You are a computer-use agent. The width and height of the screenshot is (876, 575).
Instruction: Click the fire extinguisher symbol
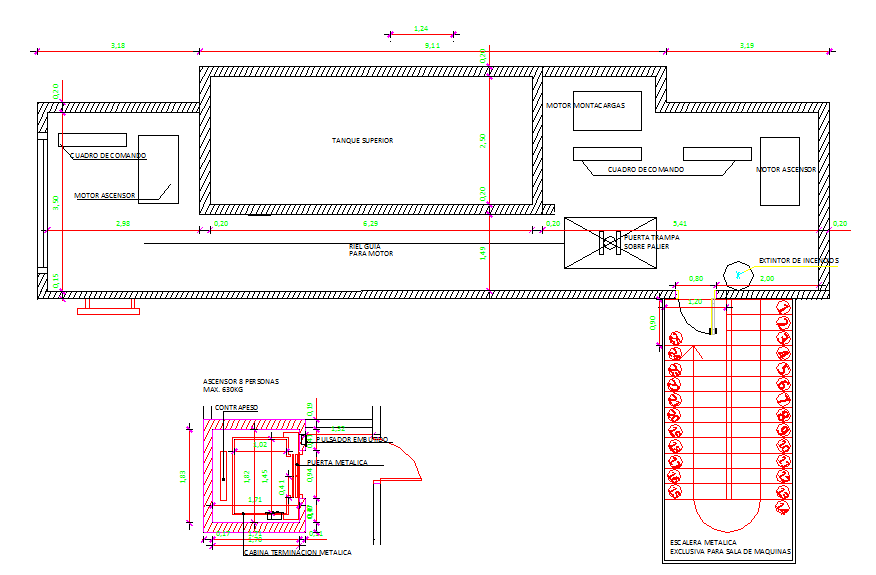(x=740, y=273)
